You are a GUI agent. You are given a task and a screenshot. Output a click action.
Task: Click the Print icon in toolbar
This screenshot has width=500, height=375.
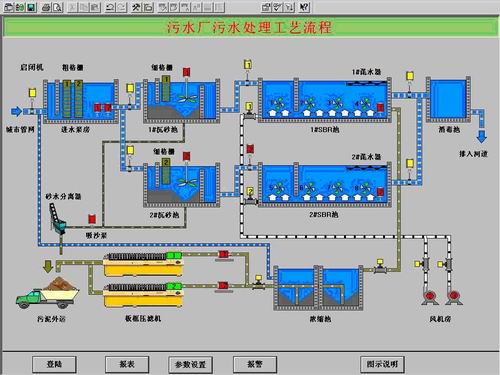46,7
